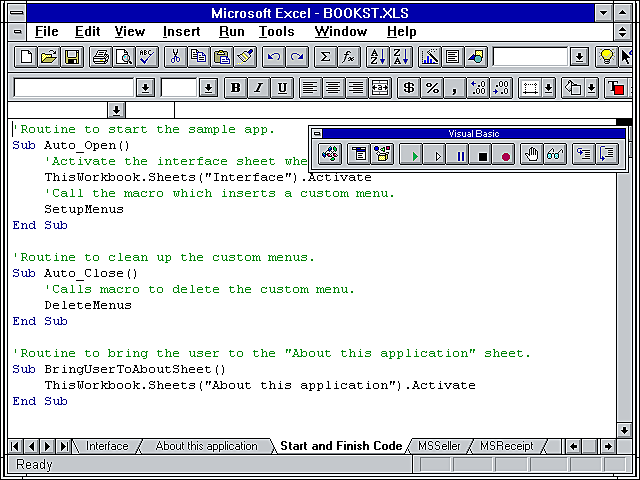Viewport: 640px width, 480px height.
Task: Toggle Center alignment
Action: coord(333,87)
